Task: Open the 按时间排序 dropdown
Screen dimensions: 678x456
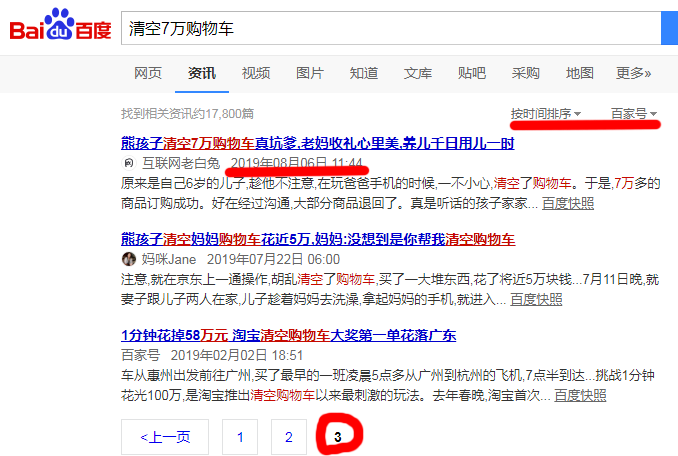Action: (x=546, y=114)
